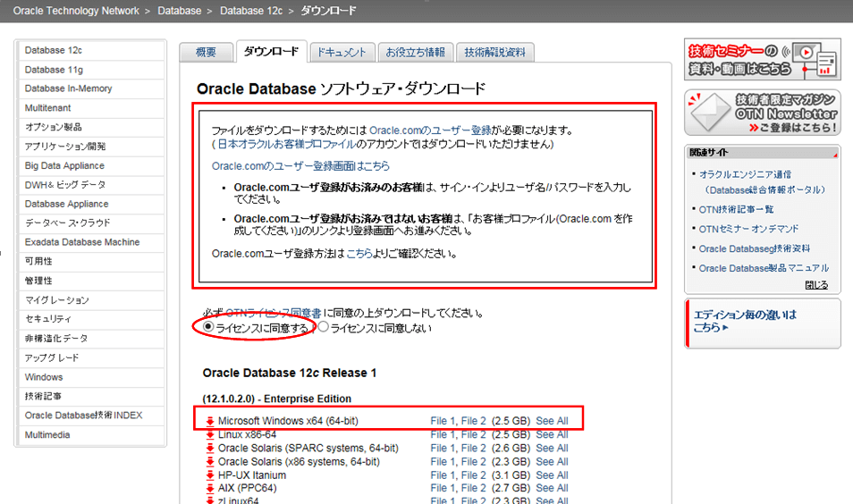Screen dimensions: 853x504
Task: Select the ダウンロード tab
Action: coord(271,52)
